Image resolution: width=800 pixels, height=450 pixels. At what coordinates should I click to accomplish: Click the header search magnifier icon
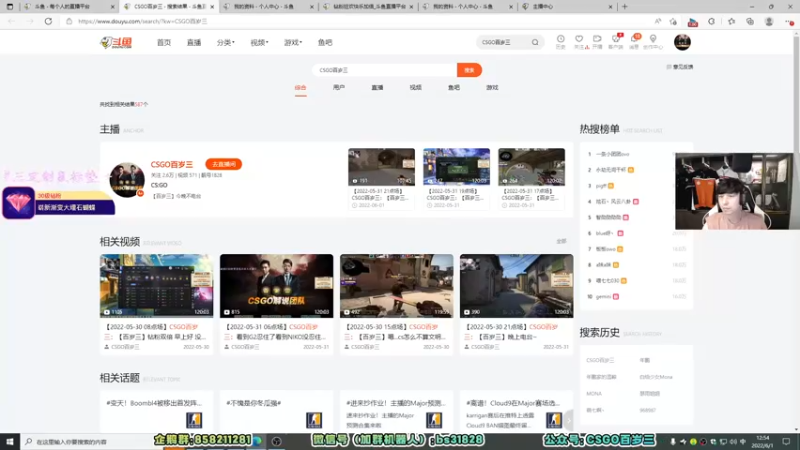(x=535, y=42)
